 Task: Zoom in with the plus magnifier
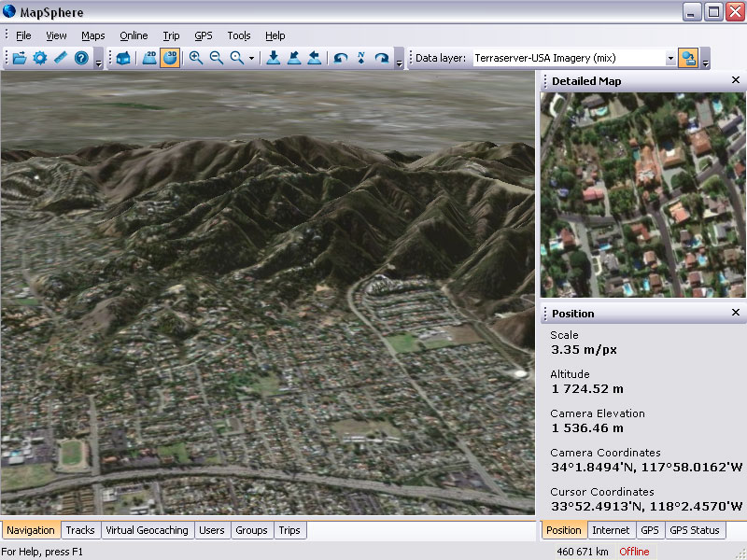pyautogui.click(x=195, y=58)
